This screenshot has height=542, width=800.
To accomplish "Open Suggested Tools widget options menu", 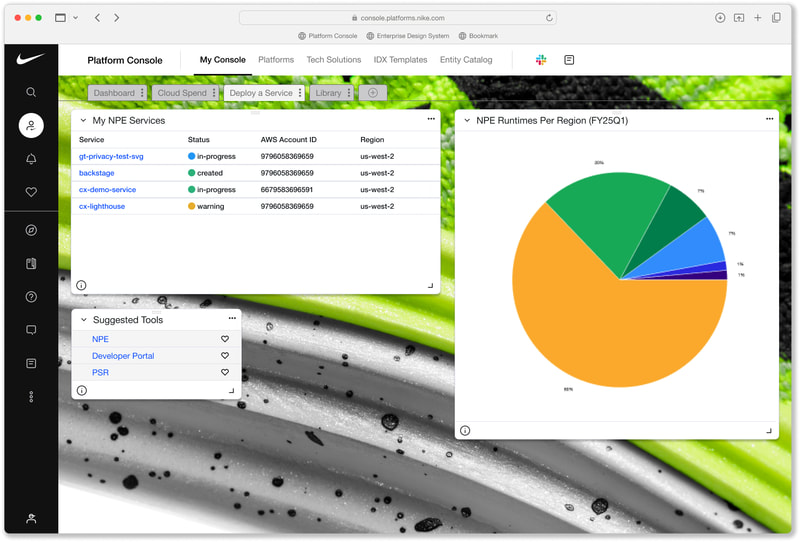I will pyautogui.click(x=232, y=318).
